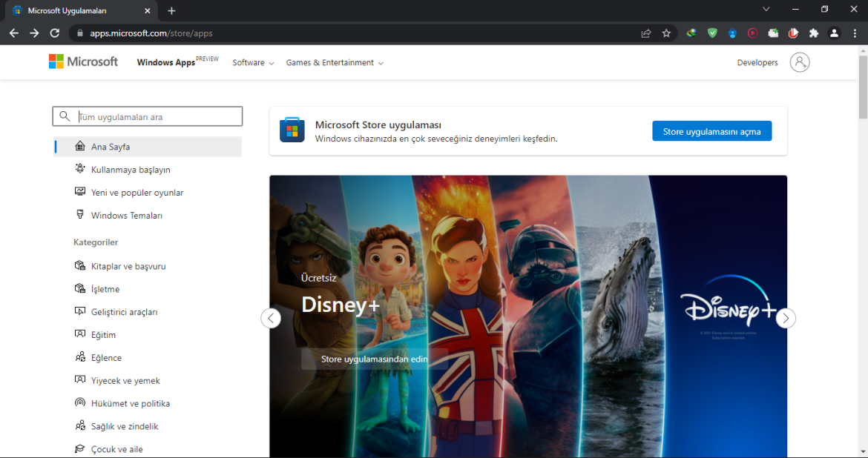Click the Kitaplar ve başvuru icon
Image resolution: width=868 pixels, height=458 pixels.
point(80,265)
